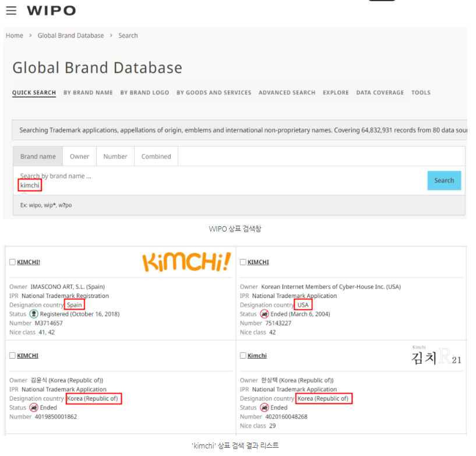The width and height of the screenshot is (476, 456).
Task: Click the registered status icon for KIMCHI!
Action: point(34,314)
